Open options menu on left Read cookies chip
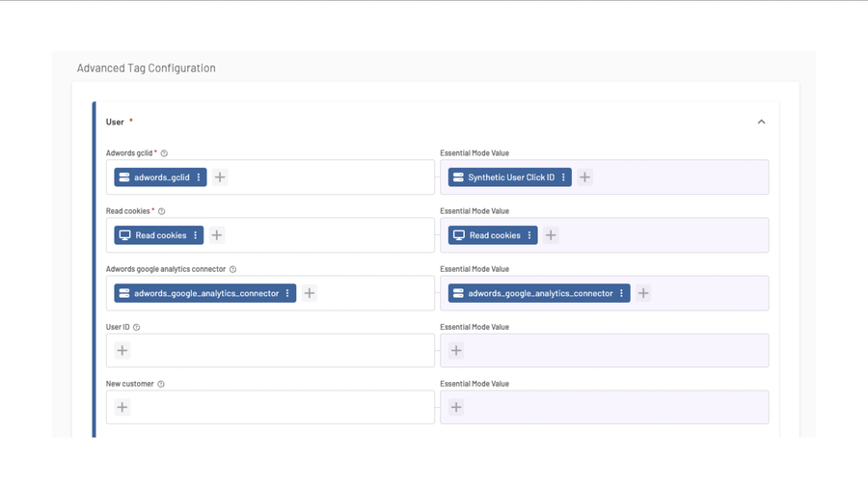Image resolution: width=868 pixels, height=487 pixels. pyautogui.click(x=196, y=235)
